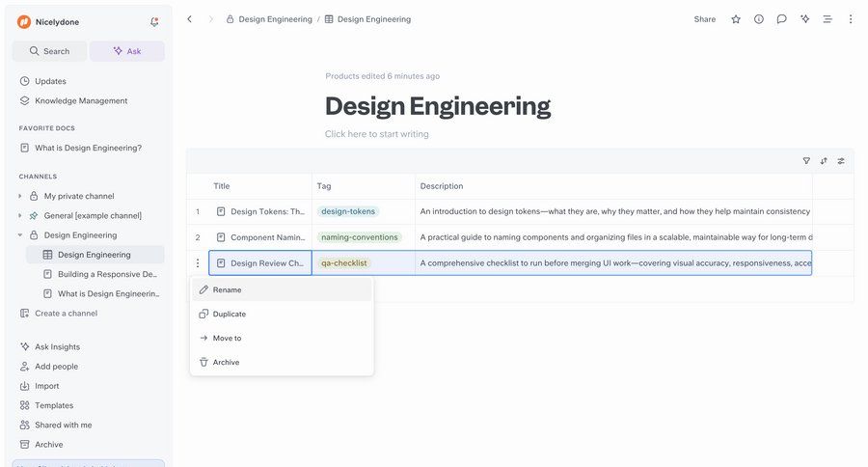This screenshot has height=467, width=868.
Task: Go back using the left arrow
Action: pos(189,19)
